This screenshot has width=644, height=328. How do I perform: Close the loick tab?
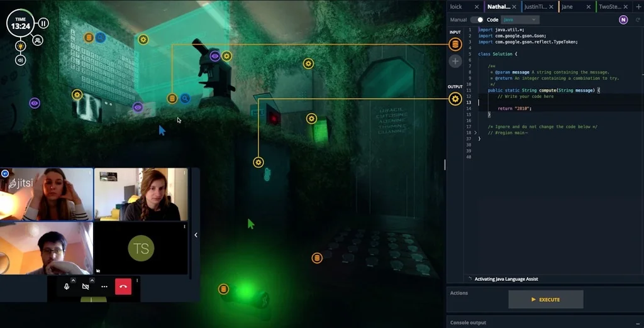point(477,6)
